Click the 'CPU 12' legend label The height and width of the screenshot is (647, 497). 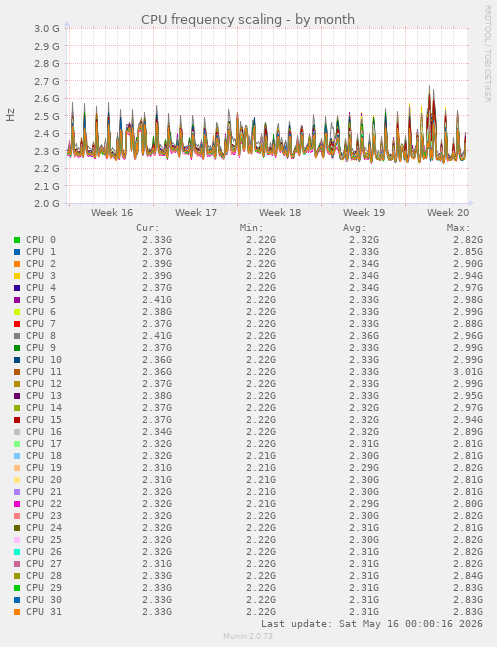tap(44, 384)
